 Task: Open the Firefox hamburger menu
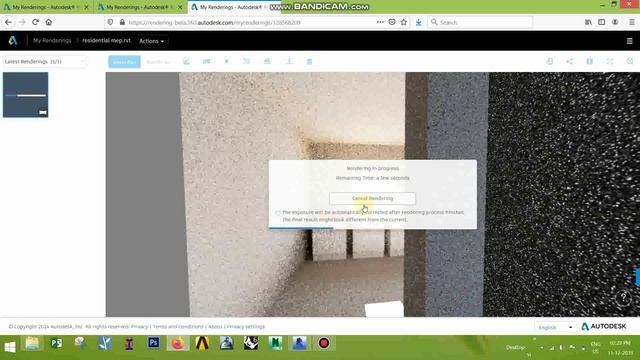coord(631,22)
